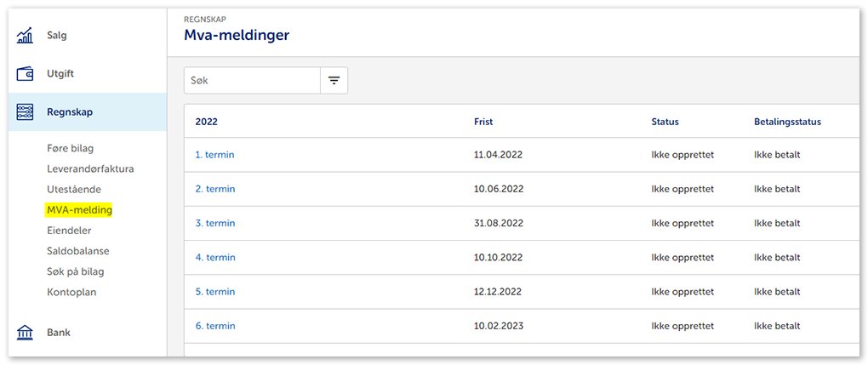Click the Salg chart icon
This screenshot has height=365, width=868.
pyautogui.click(x=25, y=36)
